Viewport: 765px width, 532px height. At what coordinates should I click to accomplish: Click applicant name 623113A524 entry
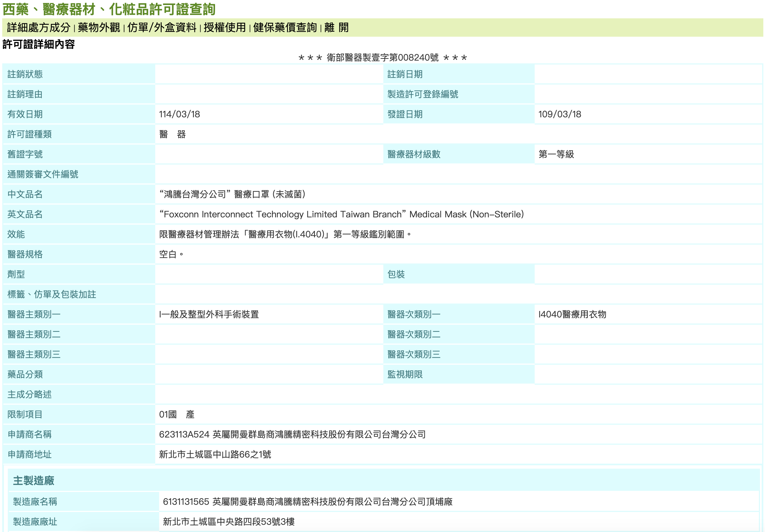coord(292,434)
